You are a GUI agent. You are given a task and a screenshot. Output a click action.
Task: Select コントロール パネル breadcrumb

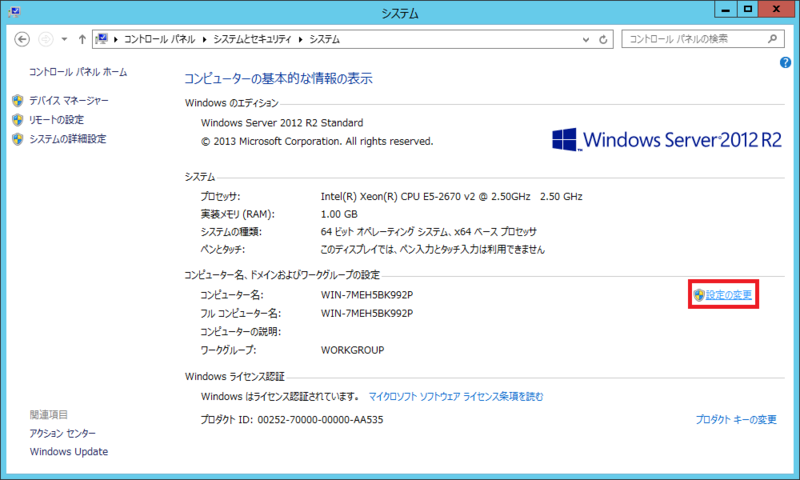point(160,39)
